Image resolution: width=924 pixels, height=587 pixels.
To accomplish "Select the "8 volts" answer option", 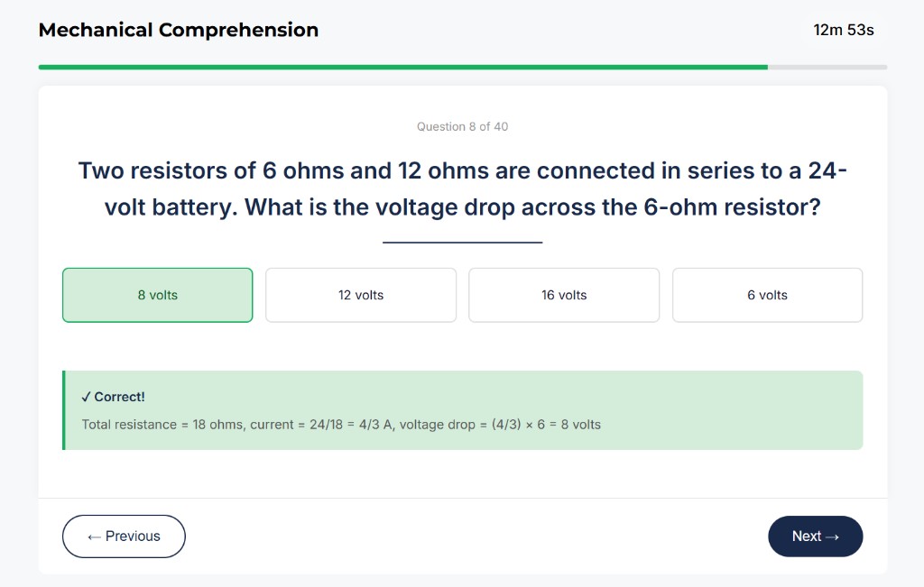I will pyautogui.click(x=157, y=295).
